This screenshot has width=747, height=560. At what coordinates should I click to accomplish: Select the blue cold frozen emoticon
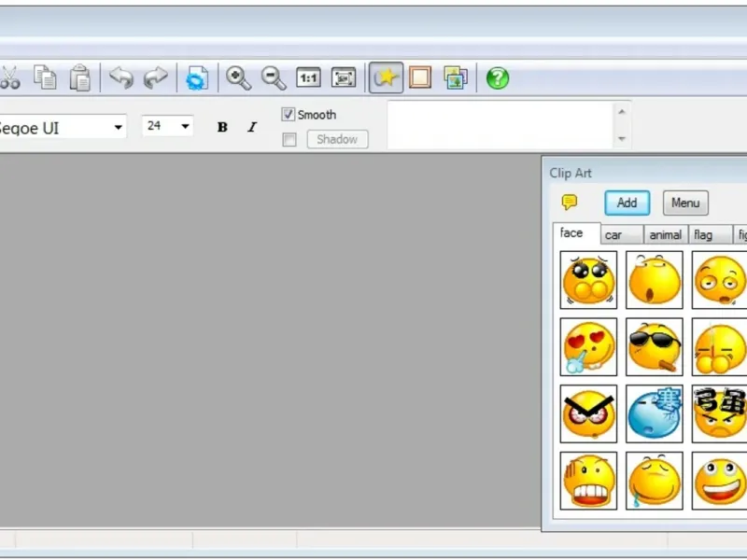[655, 413]
